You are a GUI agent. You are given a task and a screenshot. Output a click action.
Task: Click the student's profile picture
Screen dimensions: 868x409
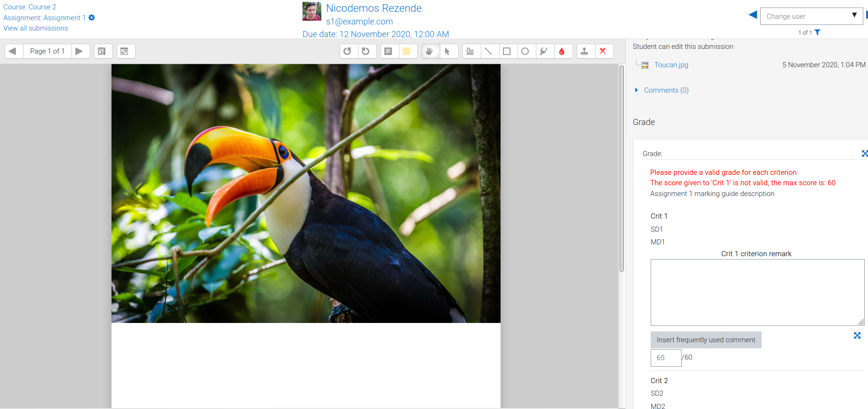tap(311, 11)
